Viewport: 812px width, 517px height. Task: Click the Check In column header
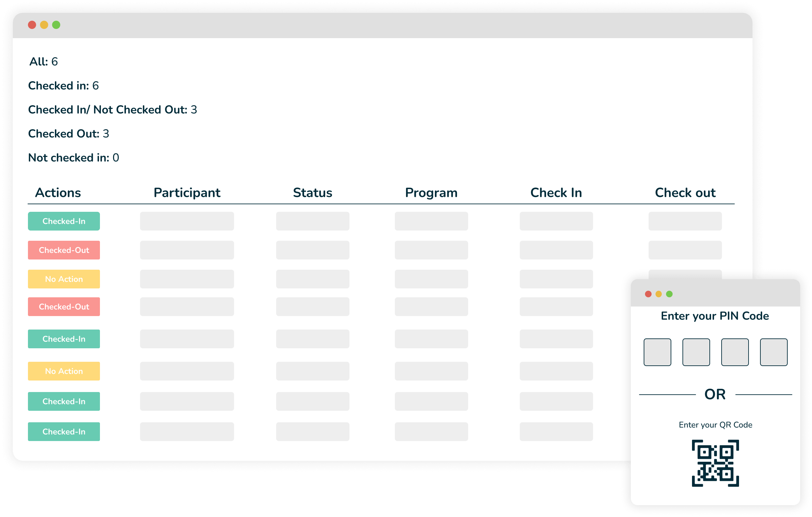click(556, 192)
